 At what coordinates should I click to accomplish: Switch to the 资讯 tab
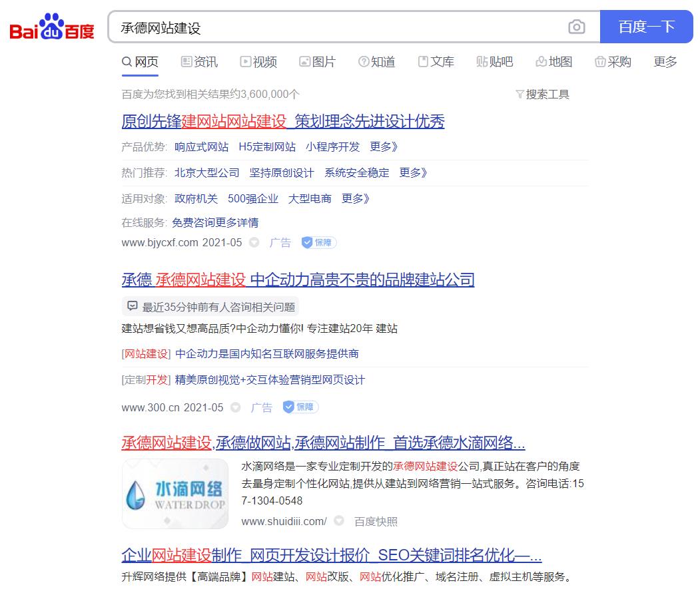pyautogui.click(x=199, y=62)
